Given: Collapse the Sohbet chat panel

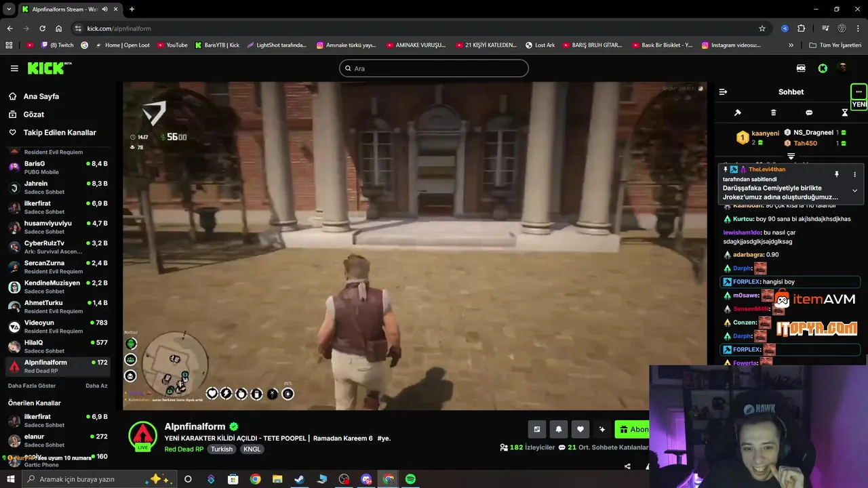Looking at the screenshot, I should pyautogui.click(x=723, y=92).
